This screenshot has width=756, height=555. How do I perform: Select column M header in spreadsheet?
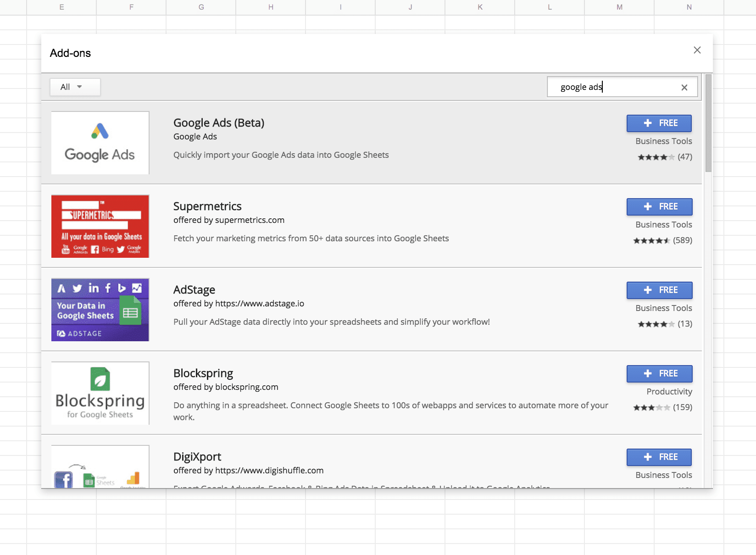coord(619,7)
